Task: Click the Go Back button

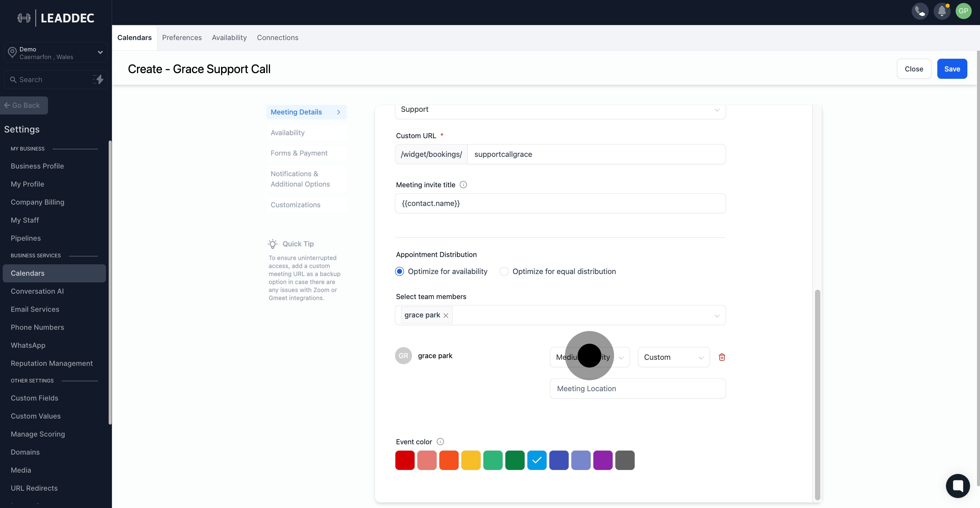Action: [24, 105]
